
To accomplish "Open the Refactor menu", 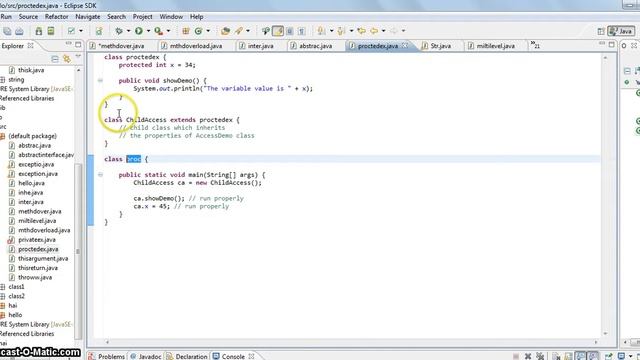I will (56, 17).
